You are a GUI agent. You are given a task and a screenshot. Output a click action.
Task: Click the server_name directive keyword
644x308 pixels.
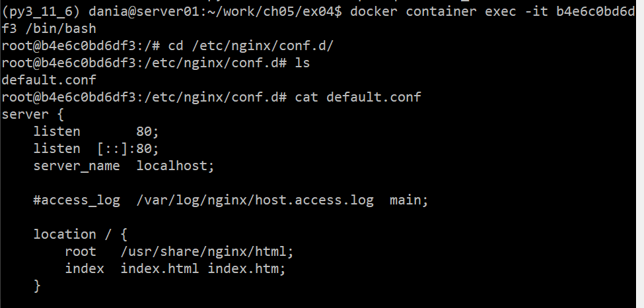[77, 166]
